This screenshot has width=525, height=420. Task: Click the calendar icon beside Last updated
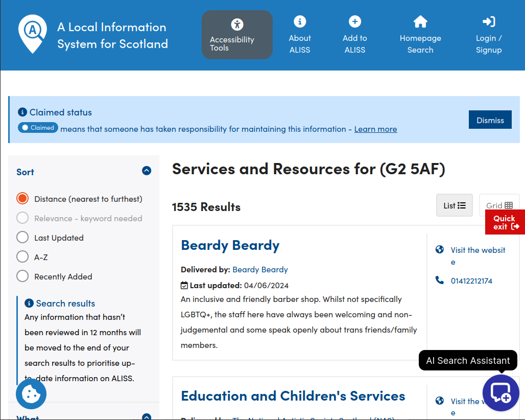click(184, 285)
